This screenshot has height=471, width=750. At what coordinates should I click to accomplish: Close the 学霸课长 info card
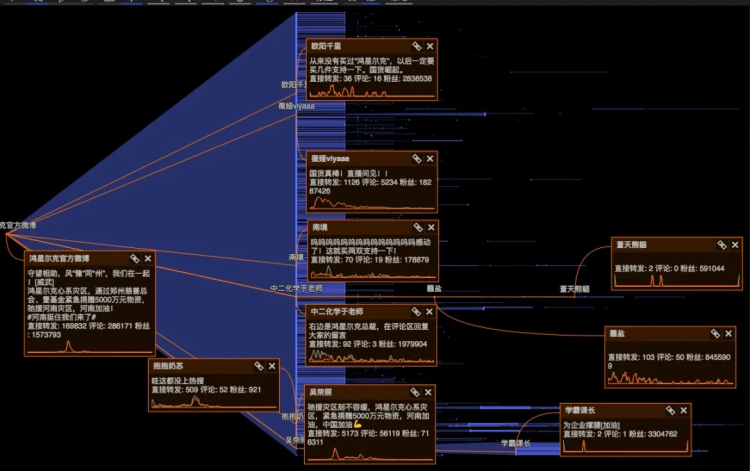tap(684, 410)
